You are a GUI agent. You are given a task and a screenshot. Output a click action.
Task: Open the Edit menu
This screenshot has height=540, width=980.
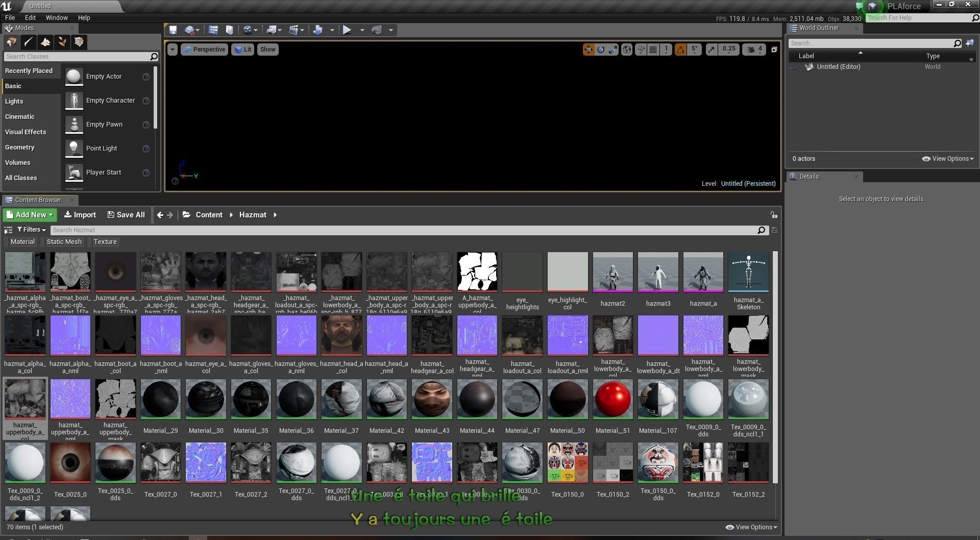coord(30,17)
